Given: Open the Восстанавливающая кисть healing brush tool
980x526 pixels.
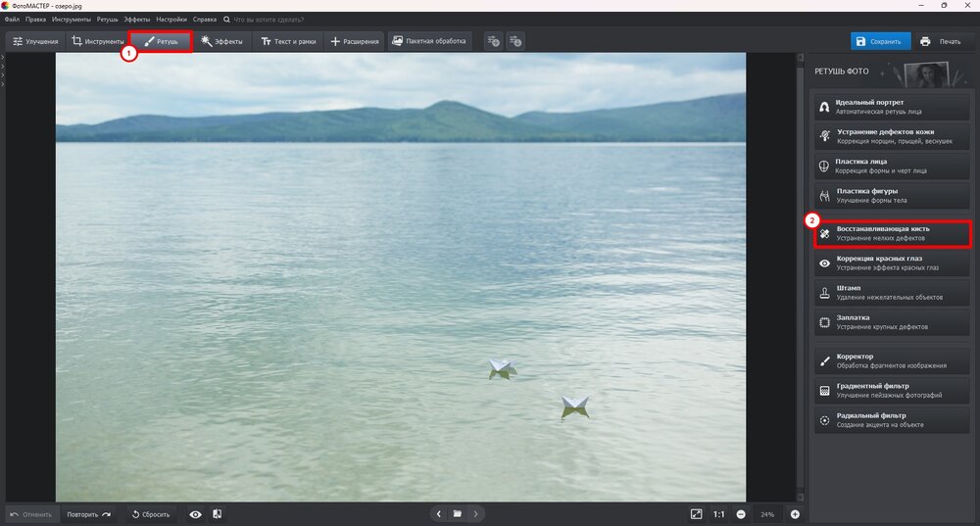Looking at the screenshot, I should click(x=892, y=233).
